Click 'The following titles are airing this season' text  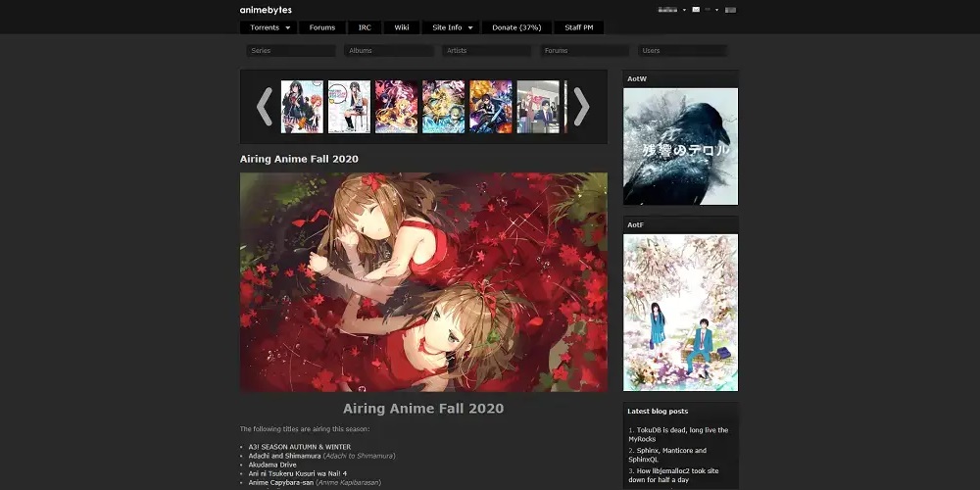click(305, 429)
